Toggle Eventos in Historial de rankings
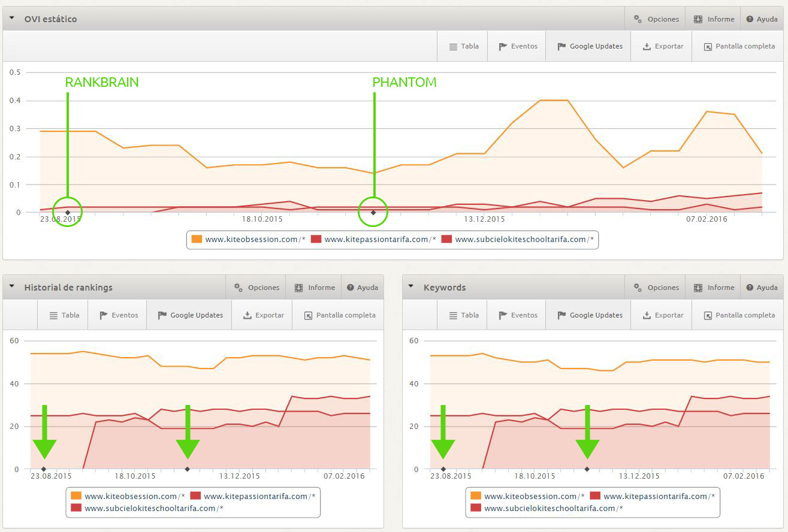Viewport: 788px width, 532px height. click(118, 315)
